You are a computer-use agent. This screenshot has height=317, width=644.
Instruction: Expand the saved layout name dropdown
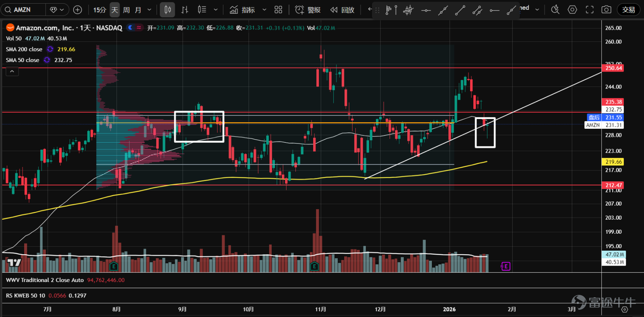pos(537,9)
